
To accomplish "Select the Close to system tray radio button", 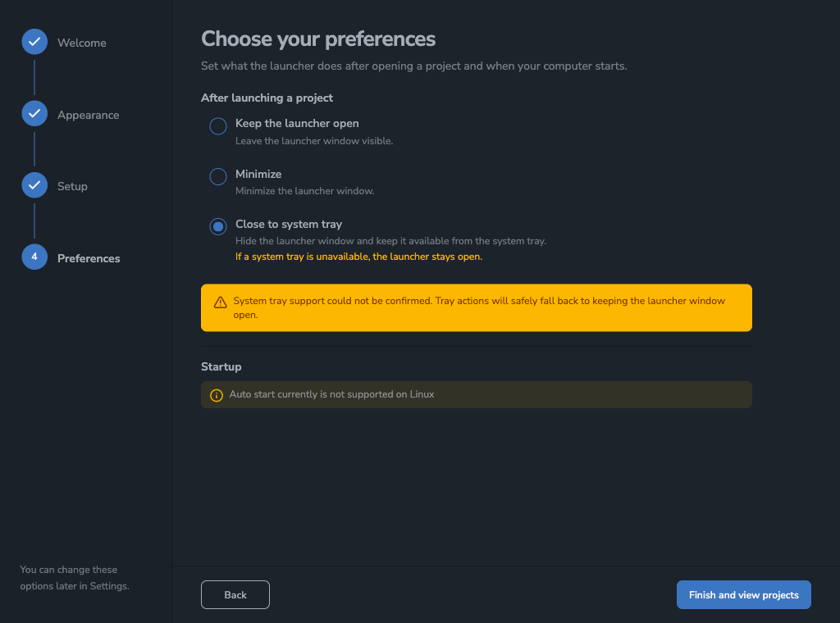I will tap(218, 226).
